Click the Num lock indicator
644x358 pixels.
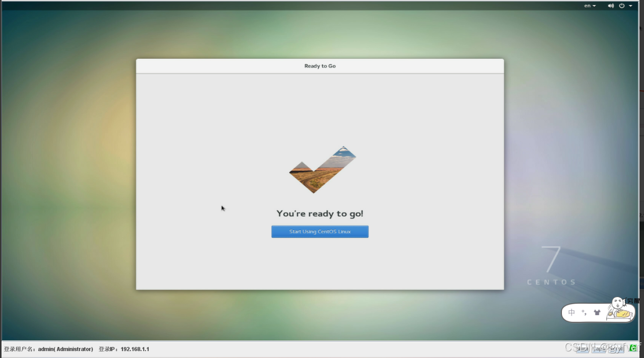pyautogui.click(x=583, y=348)
